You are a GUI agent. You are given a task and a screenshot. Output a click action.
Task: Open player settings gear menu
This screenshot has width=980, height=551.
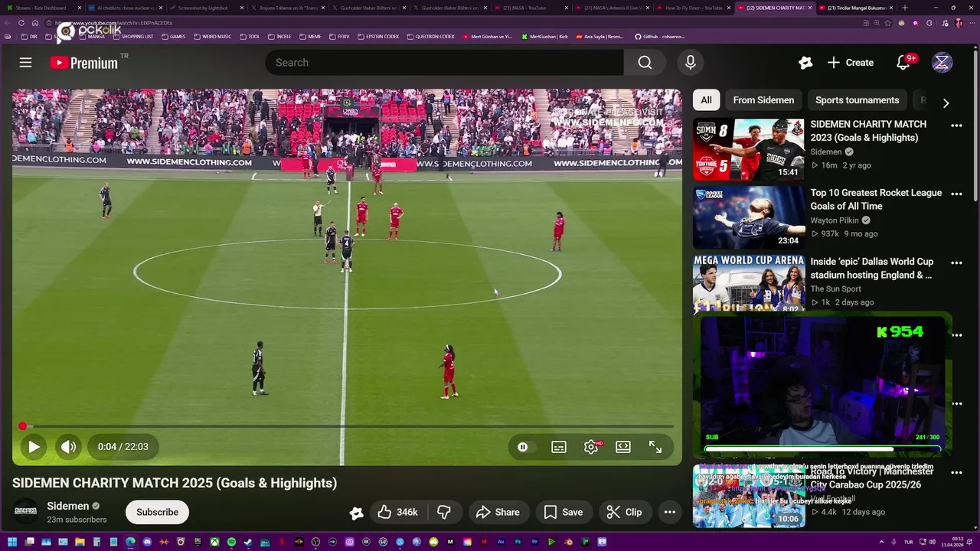click(x=591, y=447)
